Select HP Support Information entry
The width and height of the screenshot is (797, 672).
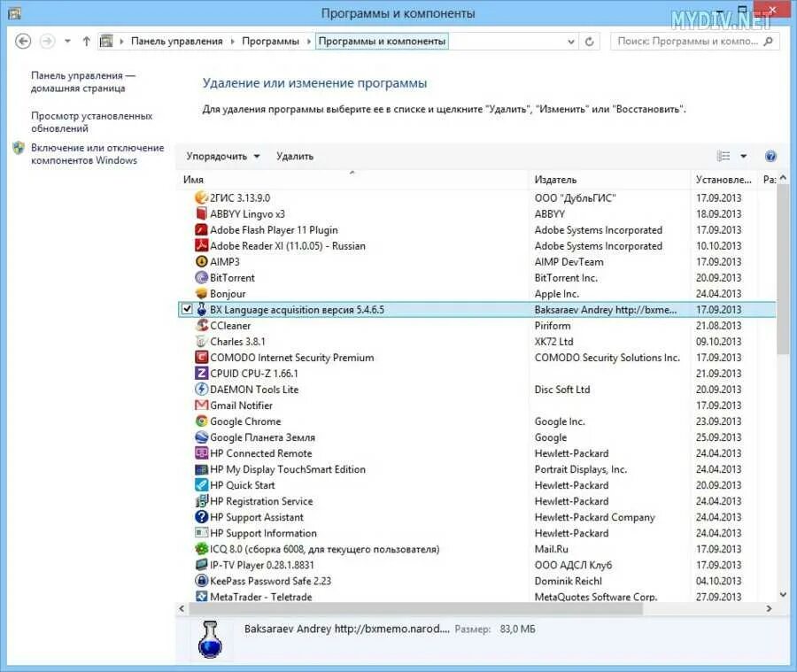(x=476, y=533)
